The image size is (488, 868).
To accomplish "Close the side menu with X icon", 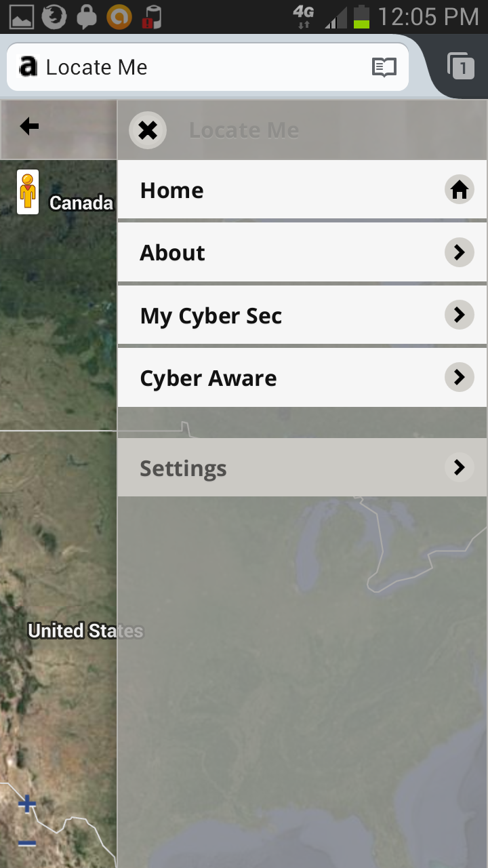I will pyautogui.click(x=148, y=130).
